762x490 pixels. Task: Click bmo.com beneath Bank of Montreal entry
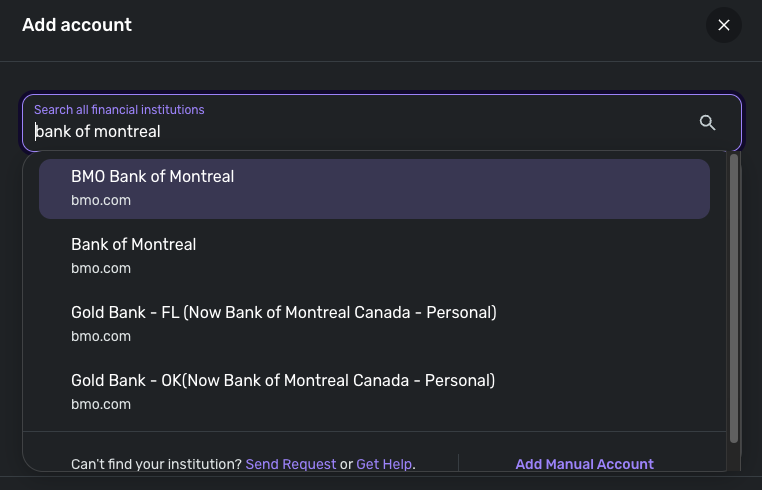(101, 268)
